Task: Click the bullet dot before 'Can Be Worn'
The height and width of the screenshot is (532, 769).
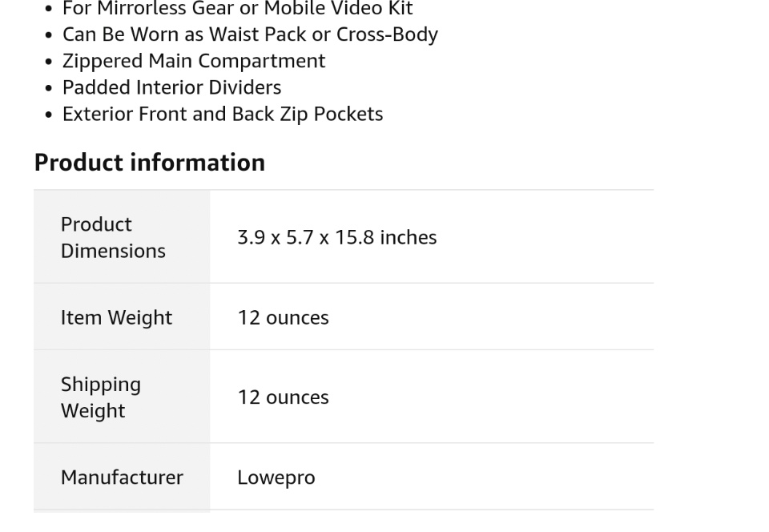Action: 49,35
